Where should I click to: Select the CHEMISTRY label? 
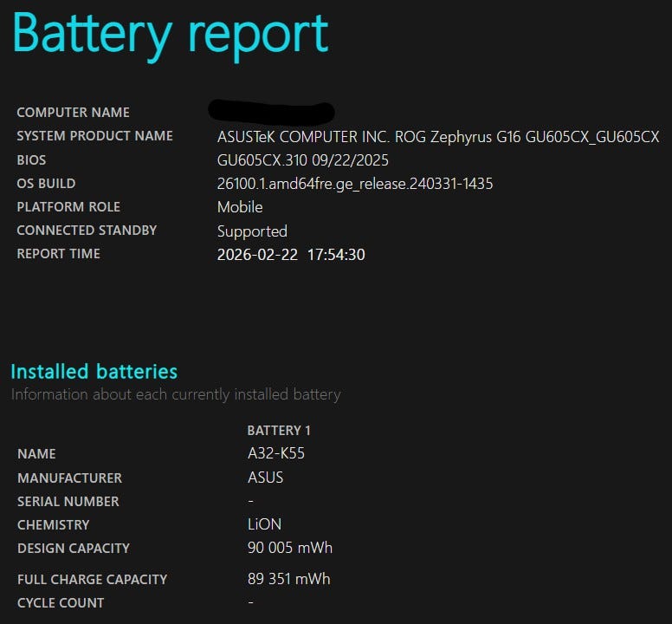[x=54, y=525]
